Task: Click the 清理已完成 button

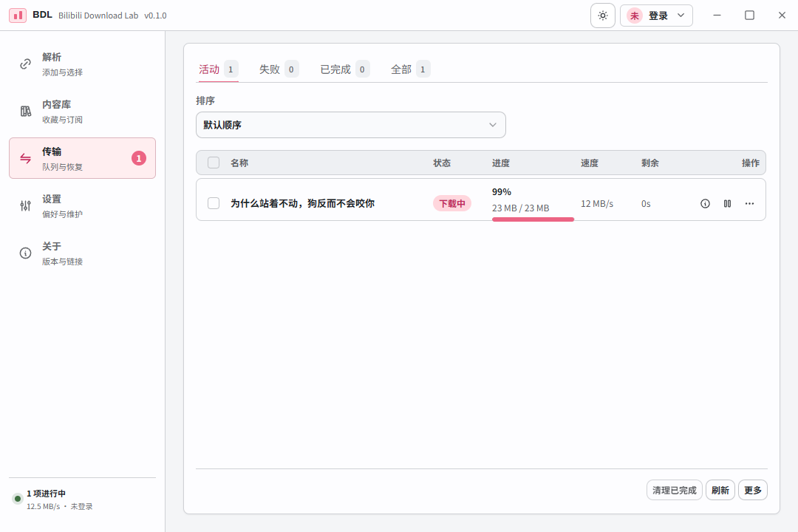Action: tap(675, 491)
